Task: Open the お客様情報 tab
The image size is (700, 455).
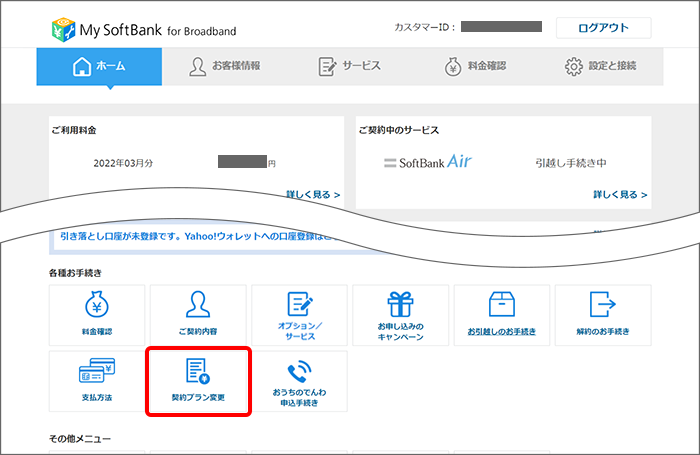Action: [x=225, y=67]
